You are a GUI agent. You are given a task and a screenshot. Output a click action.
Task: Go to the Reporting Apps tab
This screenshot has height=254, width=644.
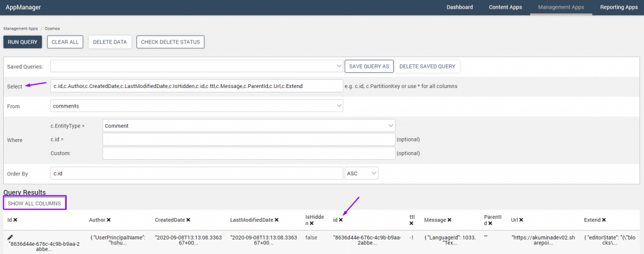(x=618, y=8)
